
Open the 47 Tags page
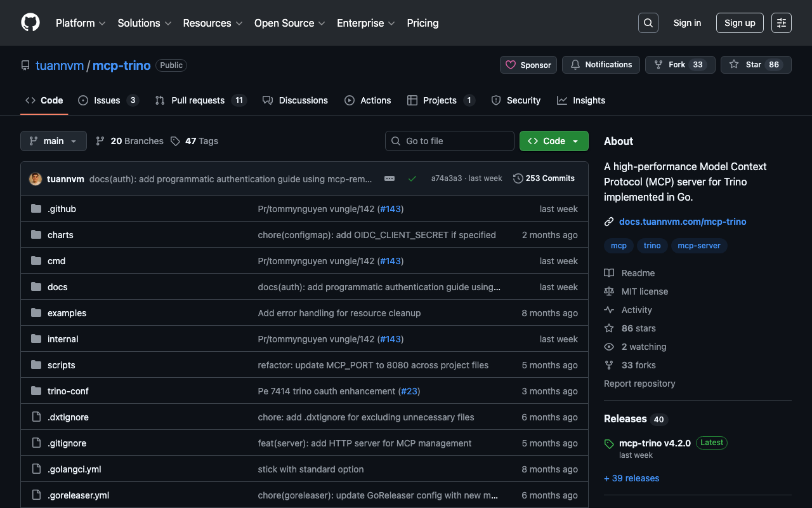pyautogui.click(x=194, y=141)
